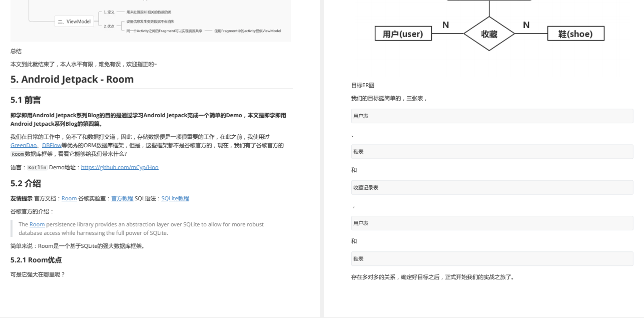Click the '收藏' diamond in the ER diagram
This screenshot has width=644, height=318.
click(x=489, y=34)
